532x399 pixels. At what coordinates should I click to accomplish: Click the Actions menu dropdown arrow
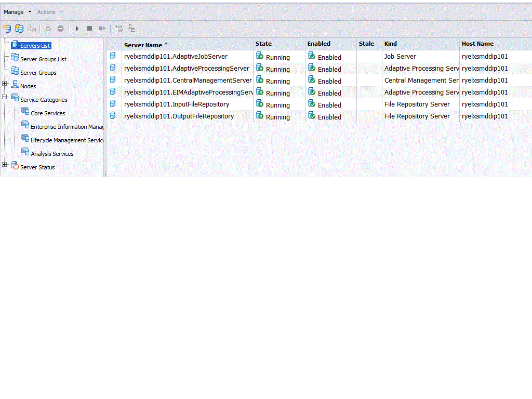click(x=61, y=12)
